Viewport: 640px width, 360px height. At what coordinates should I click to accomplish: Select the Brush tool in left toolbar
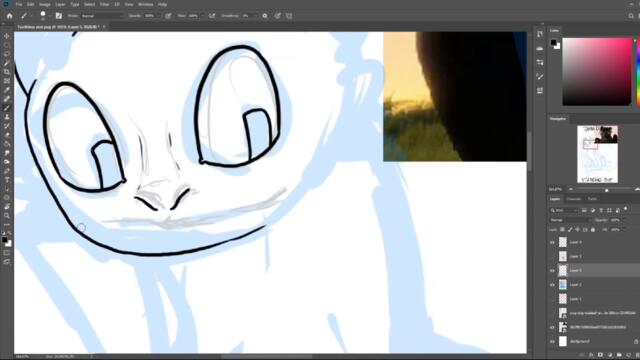pos(7,108)
